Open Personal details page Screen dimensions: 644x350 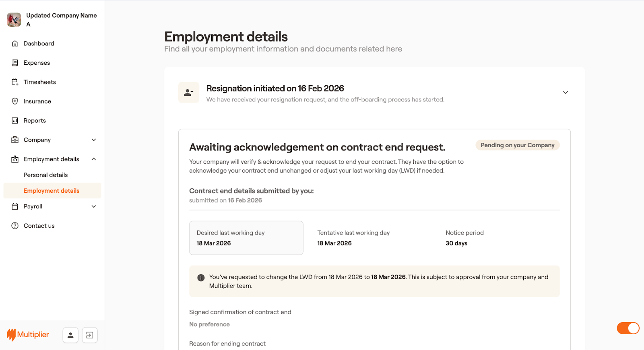coord(45,175)
